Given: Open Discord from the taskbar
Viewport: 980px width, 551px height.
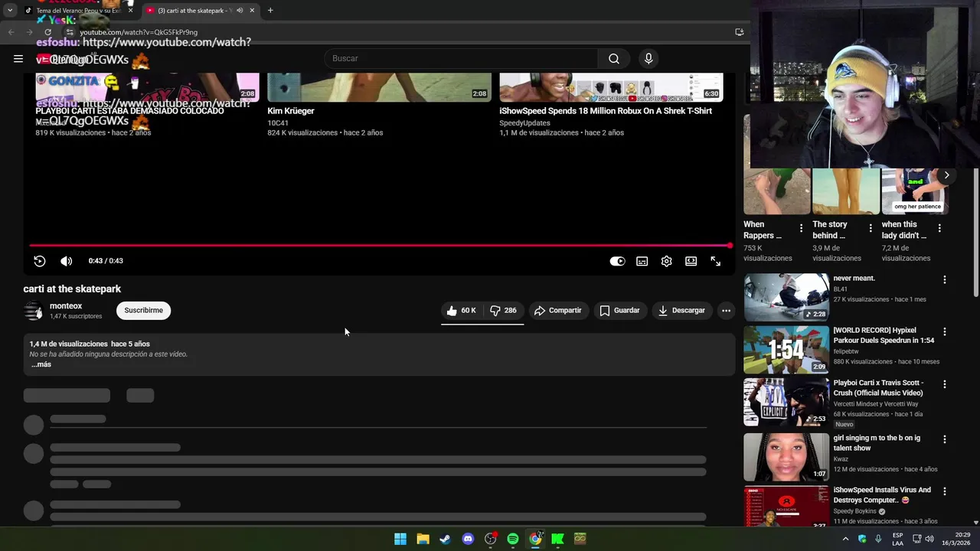Looking at the screenshot, I should coord(468,539).
